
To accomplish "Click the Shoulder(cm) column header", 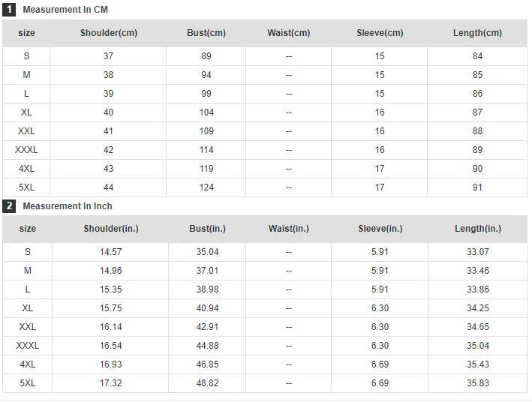I will [x=109, y=33].
